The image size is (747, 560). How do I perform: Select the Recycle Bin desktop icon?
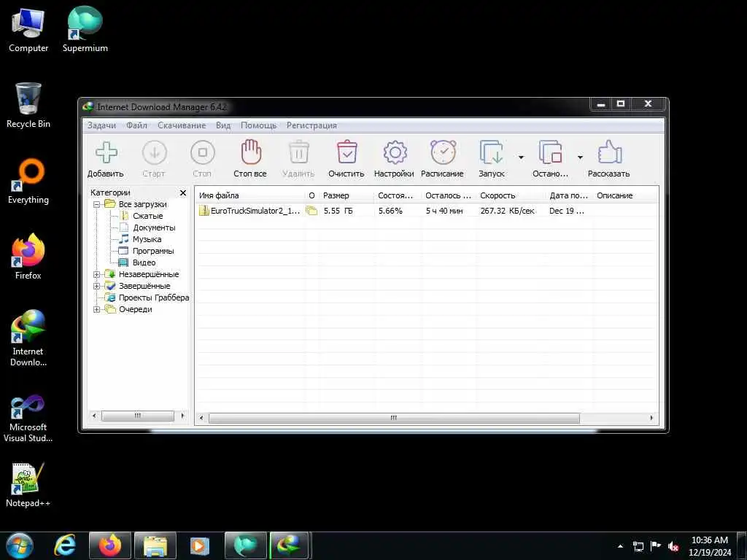[x=28, y=106]
